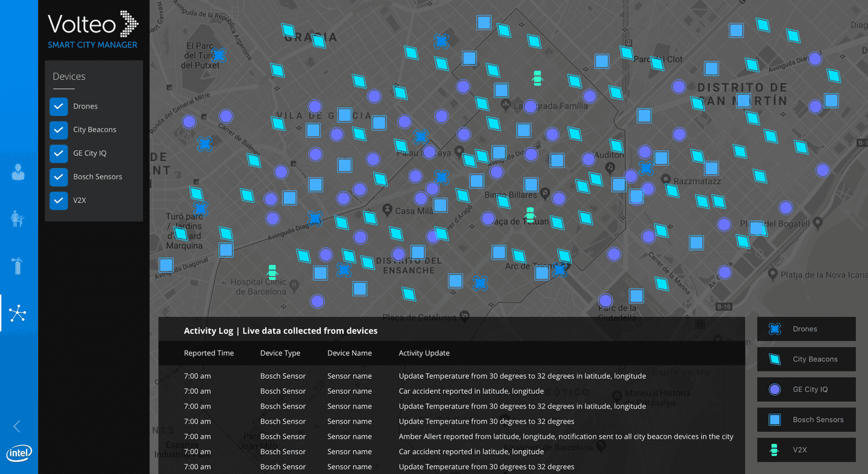Uncheck the Drones device checkbox
The height and width of the screenshot is (474, 868).
coord(58,106)
